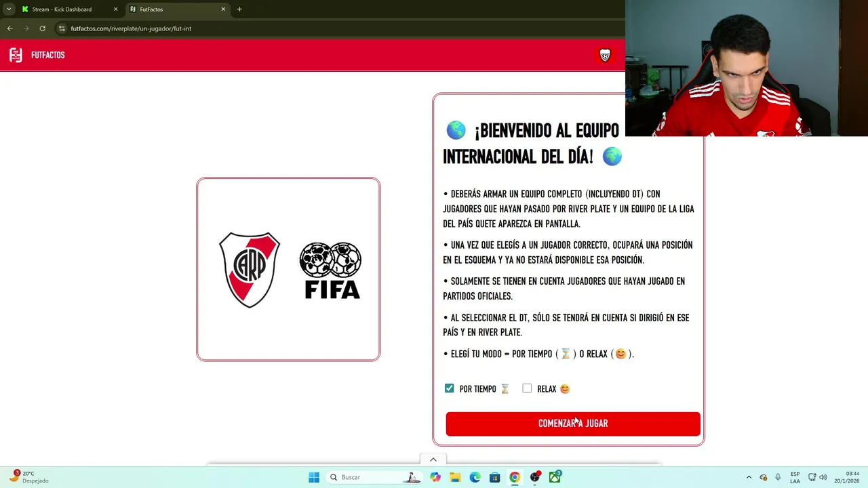Image resolution: width=868 pixels, height=488 pixels.
Task: Open Xbox app from taskbar
Action: pos(555,477)
